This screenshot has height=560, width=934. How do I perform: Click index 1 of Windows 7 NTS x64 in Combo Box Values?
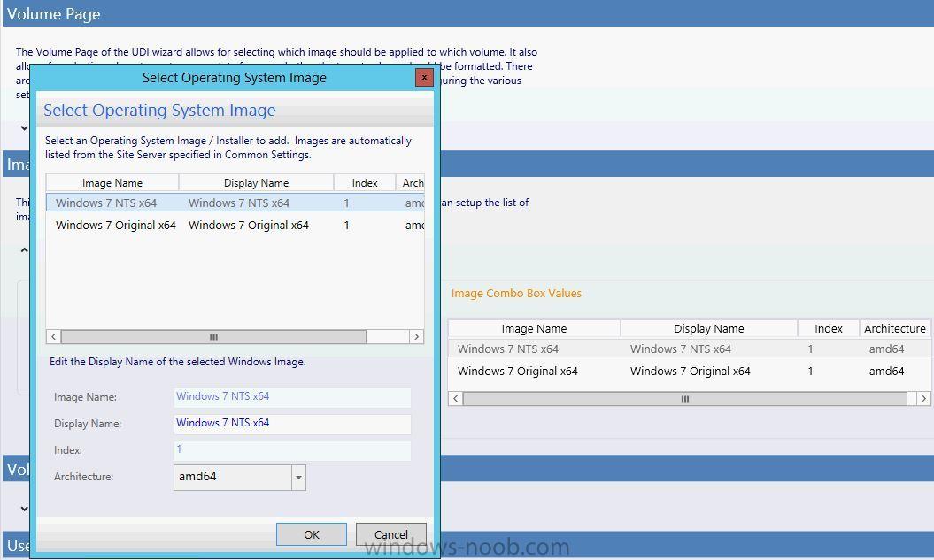point(810,349)
